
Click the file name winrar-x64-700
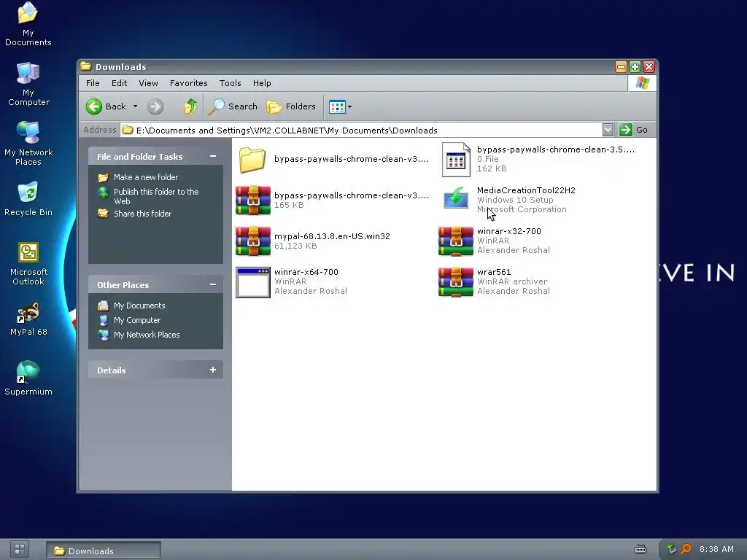tap(306, 272)
